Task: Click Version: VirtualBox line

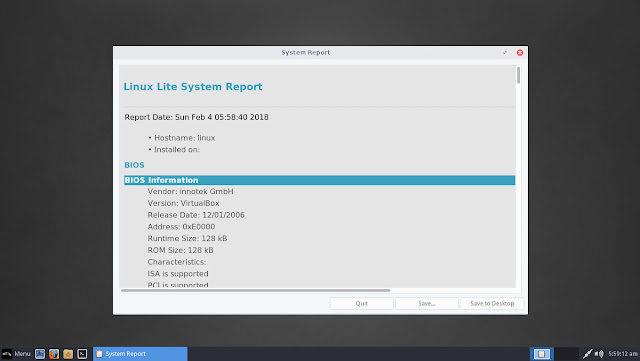Action: (183, 203)
